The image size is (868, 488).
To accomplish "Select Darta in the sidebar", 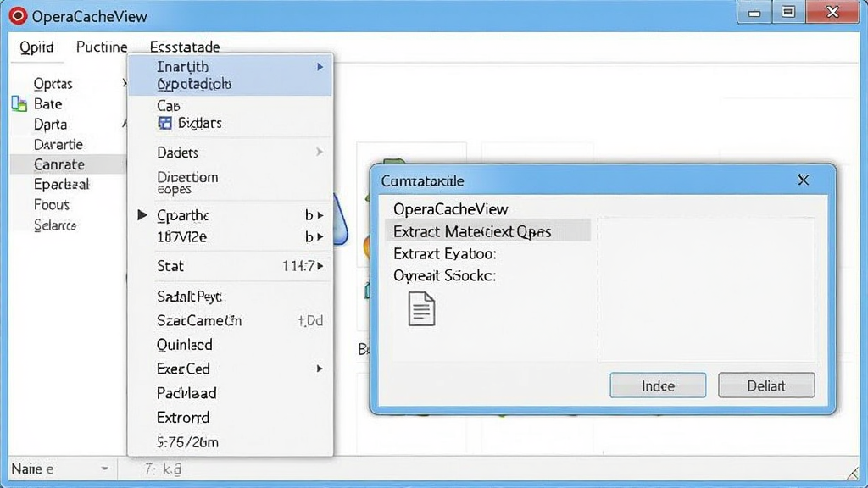I will (x=50, y=124).
